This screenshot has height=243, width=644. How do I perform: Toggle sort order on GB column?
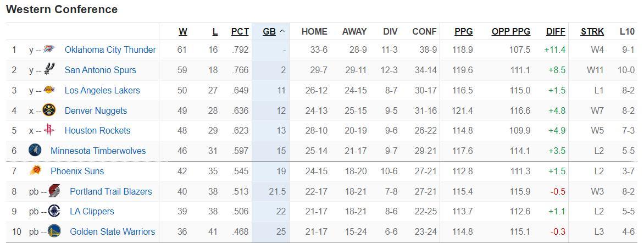coord(269,31)
